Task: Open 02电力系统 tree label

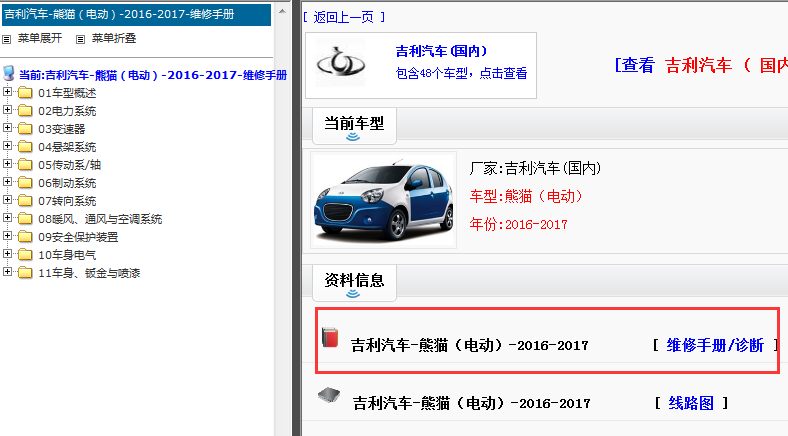Action: 67,112
